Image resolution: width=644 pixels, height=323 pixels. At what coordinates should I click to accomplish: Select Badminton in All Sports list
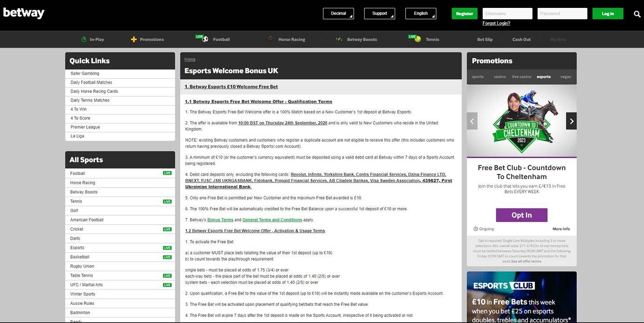(120, 313)
